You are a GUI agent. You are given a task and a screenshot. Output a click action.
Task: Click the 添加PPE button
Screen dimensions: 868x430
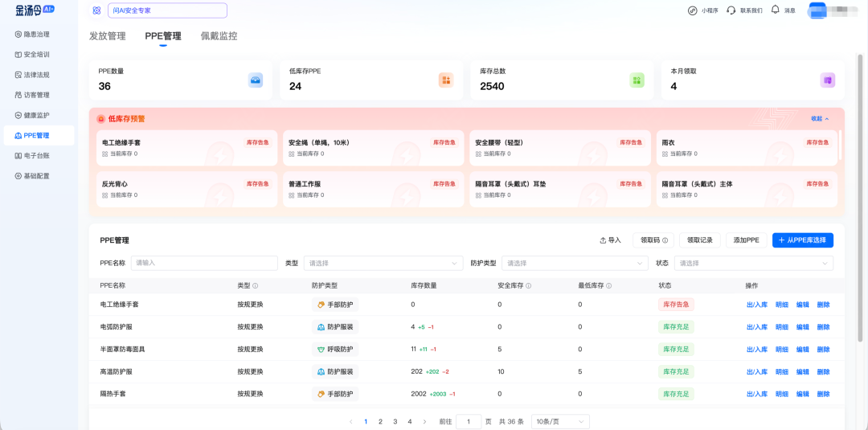[x=746, y=240]
